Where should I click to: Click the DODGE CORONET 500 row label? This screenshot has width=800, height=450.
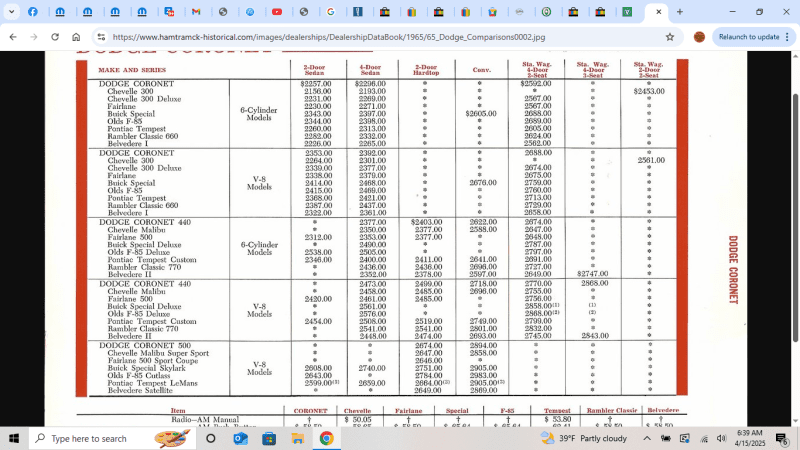point(145,345)
